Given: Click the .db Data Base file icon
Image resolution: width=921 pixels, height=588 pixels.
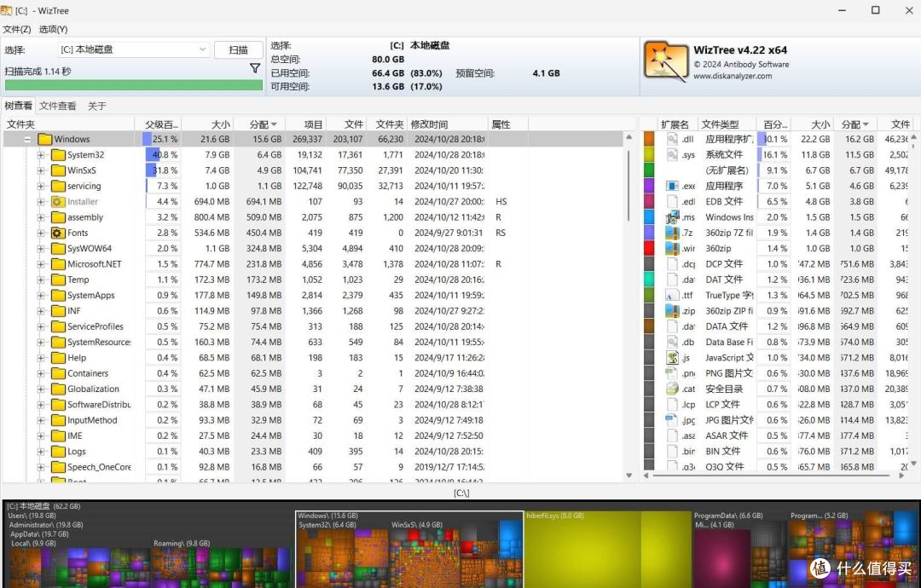Looking at the screenshot, I should [673, 342].
